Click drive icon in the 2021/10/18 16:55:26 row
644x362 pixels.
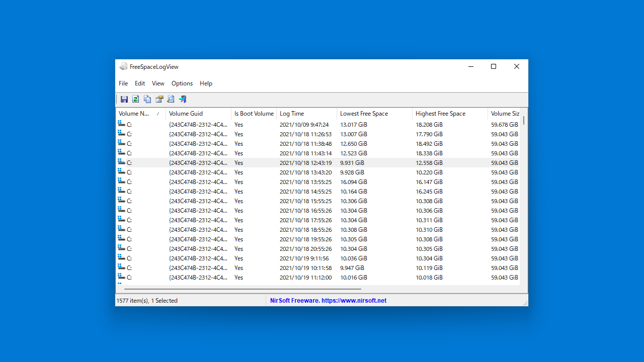pos(121,210)
